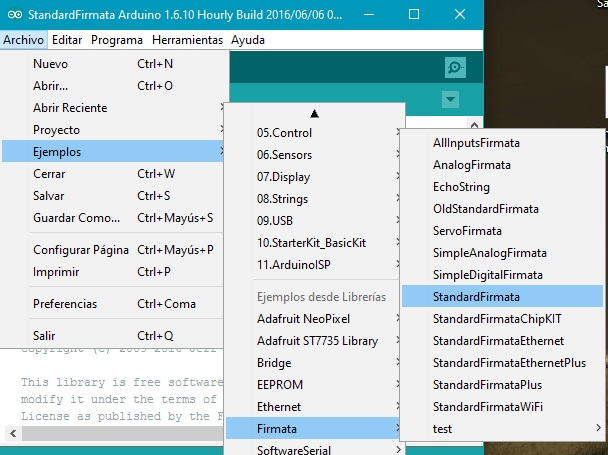Open the OldStandardFirmata example
608x455 pixels.
click(x=503, y=209)
